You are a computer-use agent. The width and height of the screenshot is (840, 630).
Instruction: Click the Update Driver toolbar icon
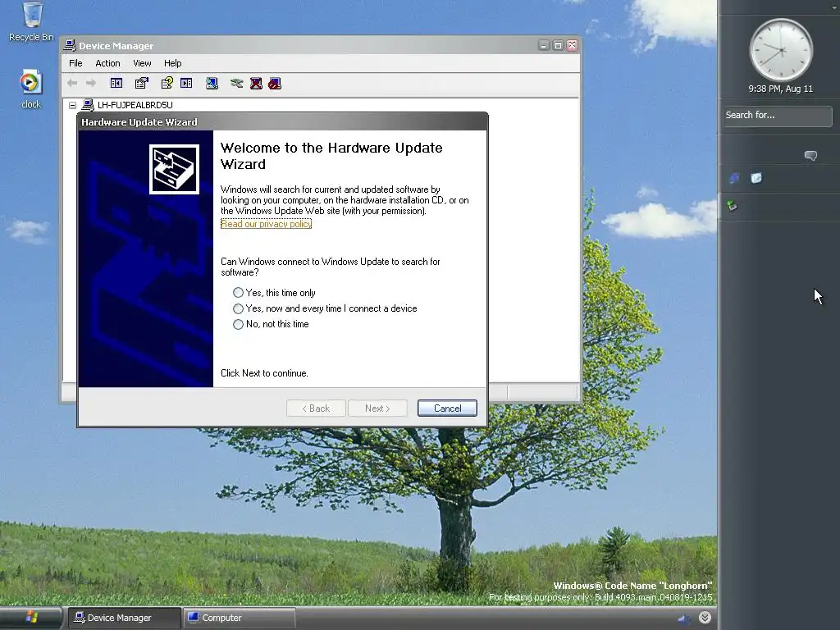(x=236, y=83)
